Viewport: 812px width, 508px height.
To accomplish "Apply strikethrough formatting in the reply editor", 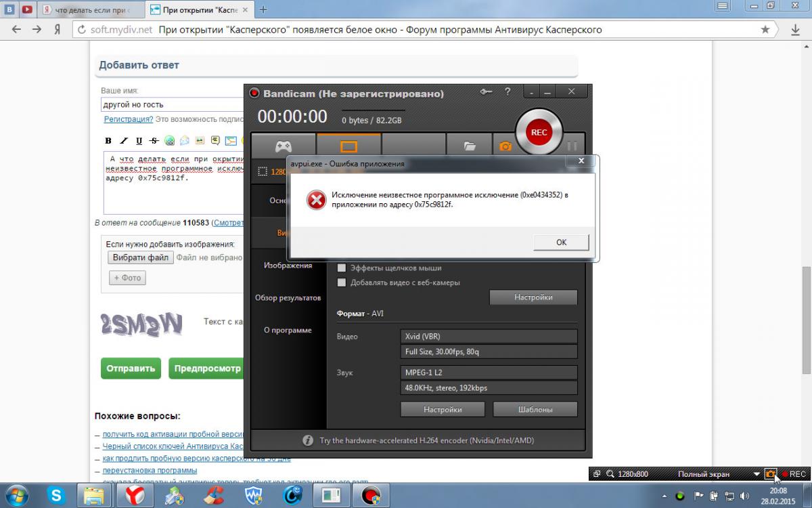I will tap(154, 141).
